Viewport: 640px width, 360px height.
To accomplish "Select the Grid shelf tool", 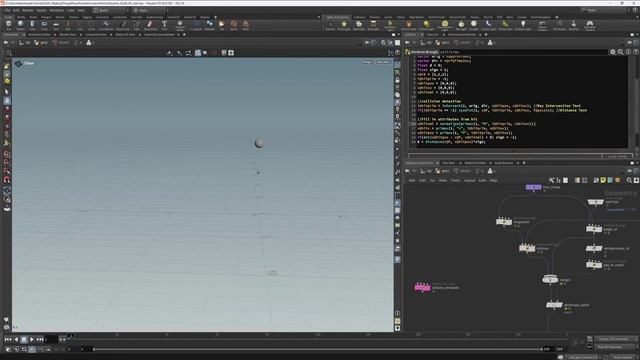I will coord(56,25).
